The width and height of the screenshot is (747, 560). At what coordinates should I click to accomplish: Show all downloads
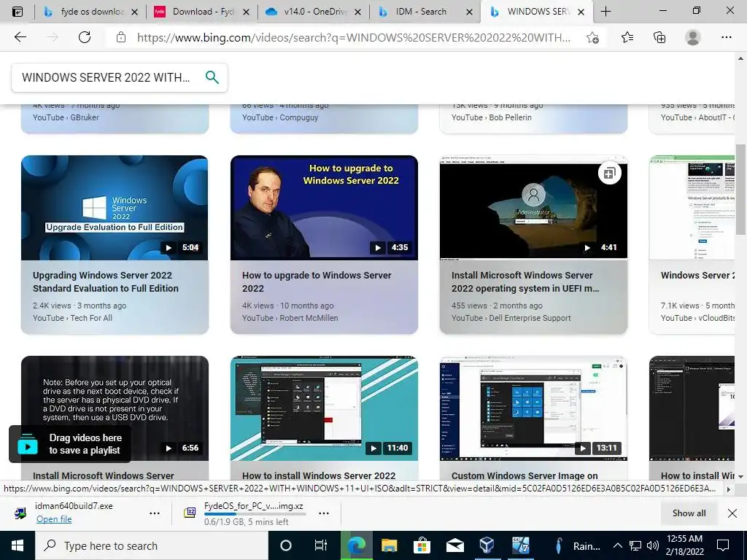(689, 513)
